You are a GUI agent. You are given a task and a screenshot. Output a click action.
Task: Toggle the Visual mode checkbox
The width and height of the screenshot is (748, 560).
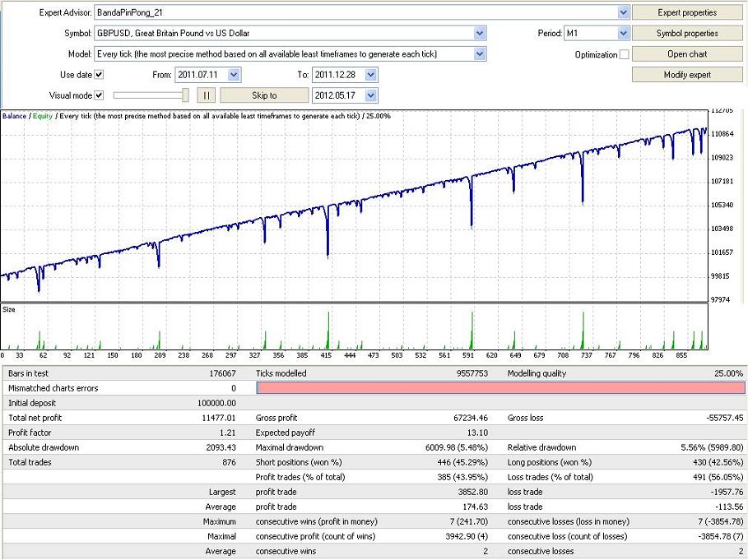100,95
